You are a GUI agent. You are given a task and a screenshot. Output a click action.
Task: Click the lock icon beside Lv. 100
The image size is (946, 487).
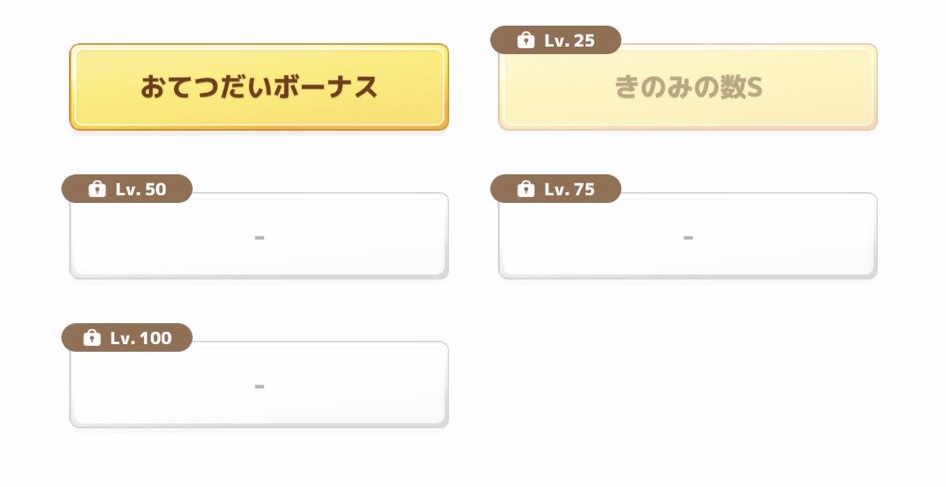pyautogui.click(x=92, y=337)
